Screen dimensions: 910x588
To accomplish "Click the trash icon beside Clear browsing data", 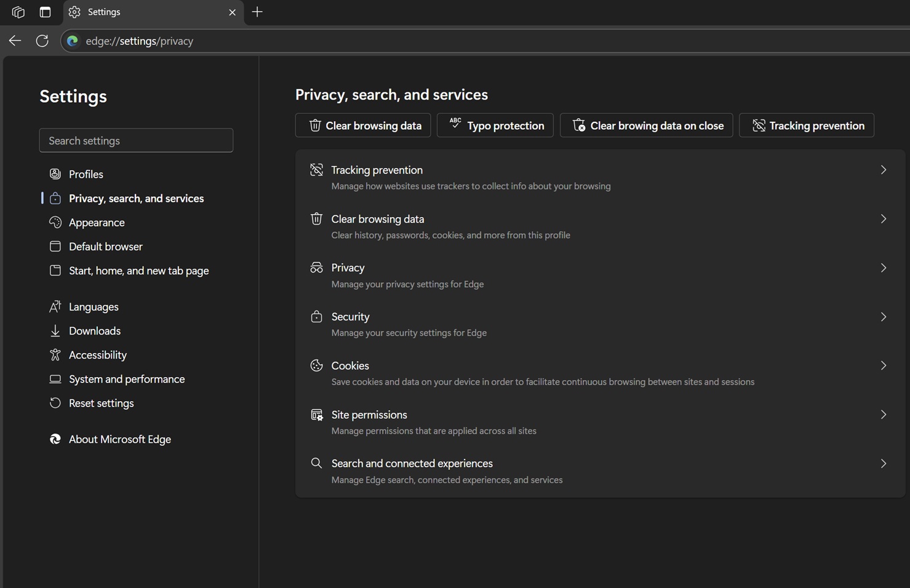I will tap(316, 218).
